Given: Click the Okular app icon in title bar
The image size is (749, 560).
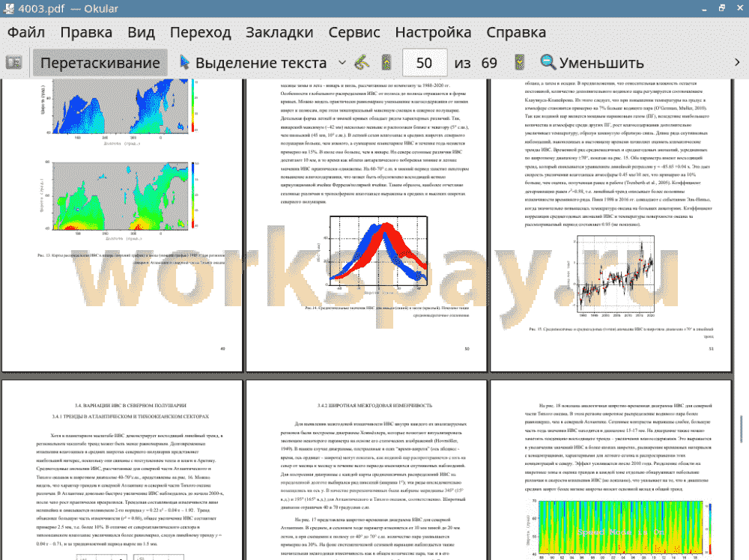Looking at the screenshot, I should [8, 8].
